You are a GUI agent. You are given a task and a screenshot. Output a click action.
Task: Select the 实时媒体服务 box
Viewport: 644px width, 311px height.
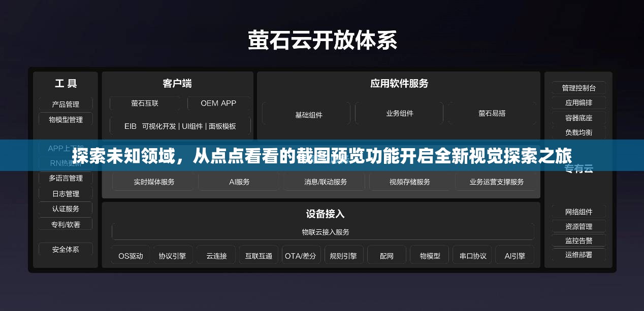coord(154,181)
